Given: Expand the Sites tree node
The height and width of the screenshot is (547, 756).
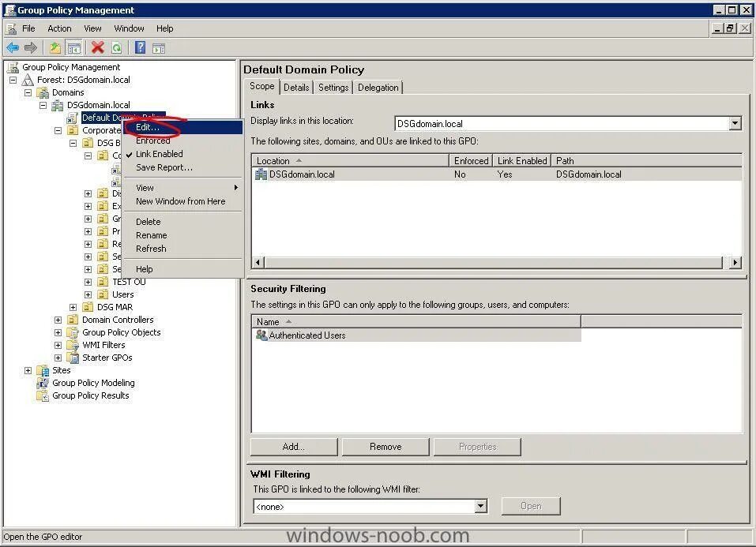Looking at the screenshot, I should [x=28, y=371].
